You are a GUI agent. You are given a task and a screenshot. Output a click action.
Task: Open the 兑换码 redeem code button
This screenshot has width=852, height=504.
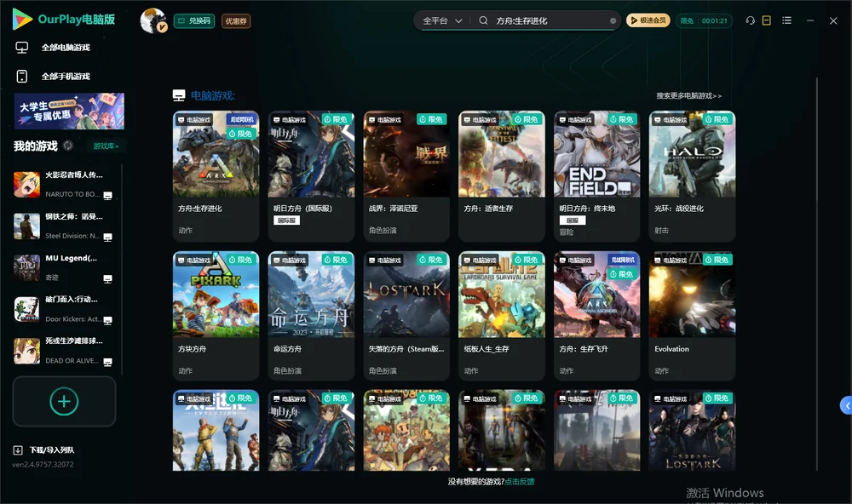point(194,20)
